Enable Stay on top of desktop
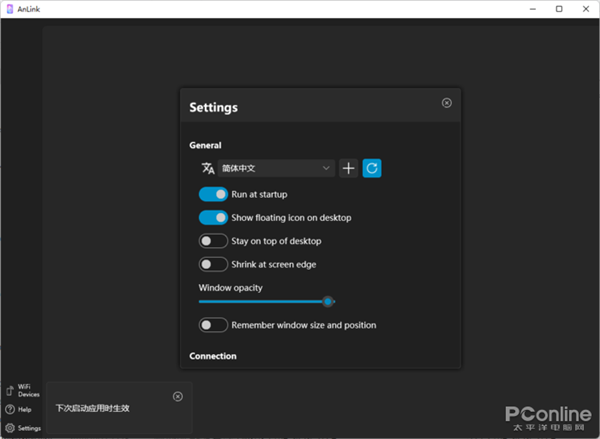 pos(213,241)
